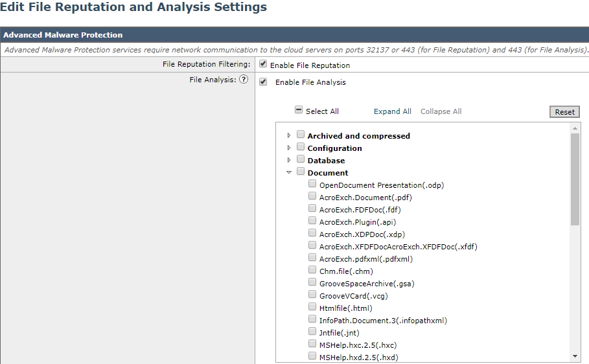Toggle the Select All tri-state box
This screenshot has width=589, height=364.
pyautogui.click(x=299, y=109)
